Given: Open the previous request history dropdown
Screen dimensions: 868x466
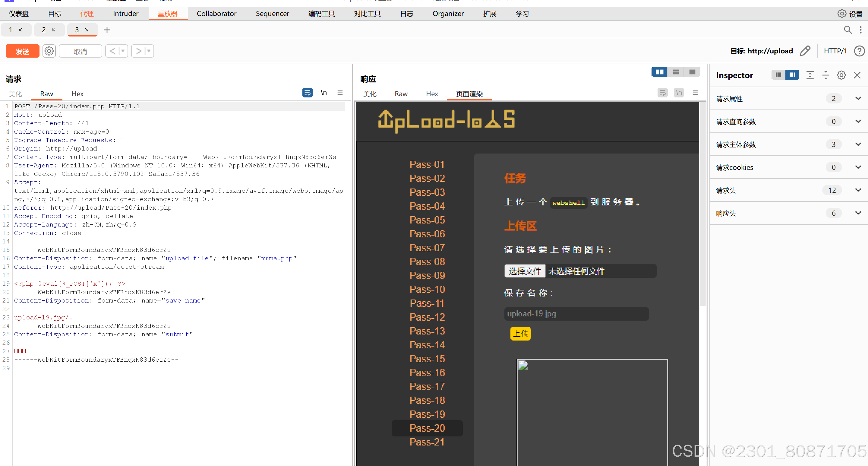Looking at the screenshot, I should [x=123, y=51].
